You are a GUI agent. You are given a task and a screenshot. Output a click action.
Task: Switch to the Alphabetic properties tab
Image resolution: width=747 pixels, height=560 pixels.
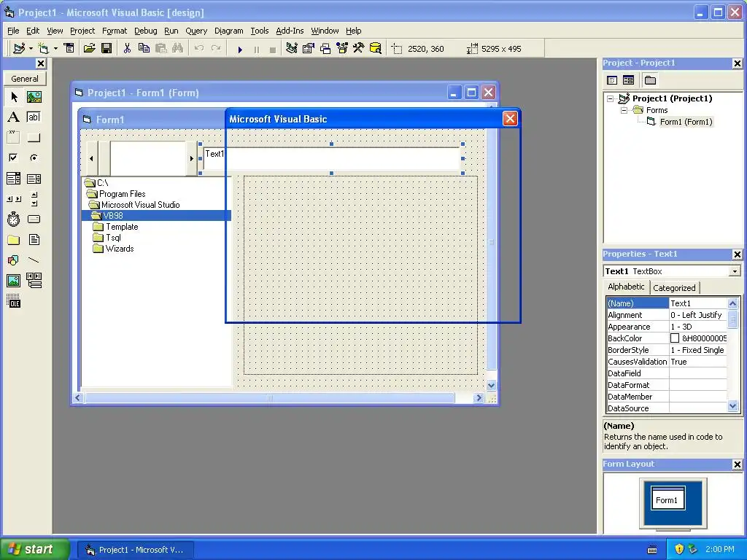pos(626,287)
